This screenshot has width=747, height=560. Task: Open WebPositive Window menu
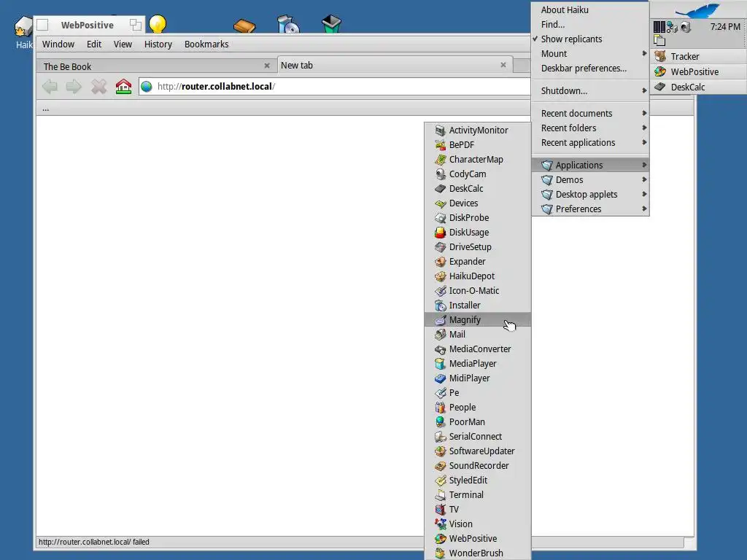point(58,44)
